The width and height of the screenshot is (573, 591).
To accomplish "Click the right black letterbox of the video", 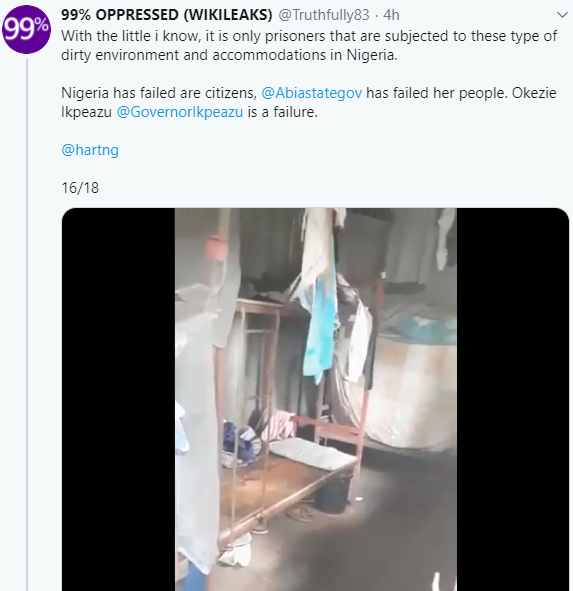I will (x=513, y=399).
